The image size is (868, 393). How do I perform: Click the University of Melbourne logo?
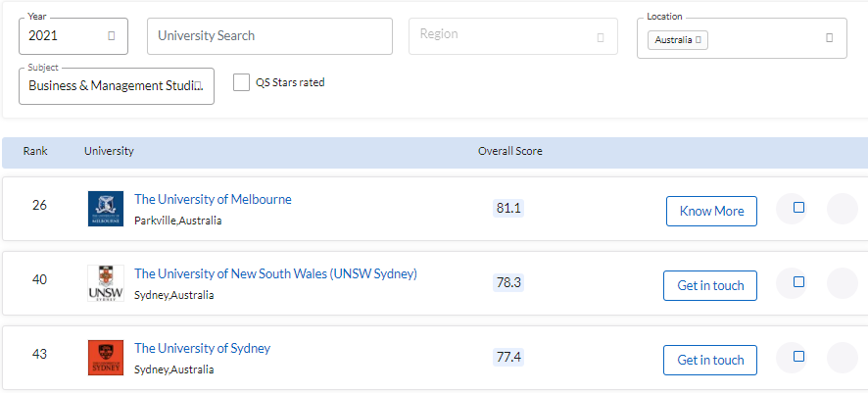pyautogui.click(x=106, y=209)
